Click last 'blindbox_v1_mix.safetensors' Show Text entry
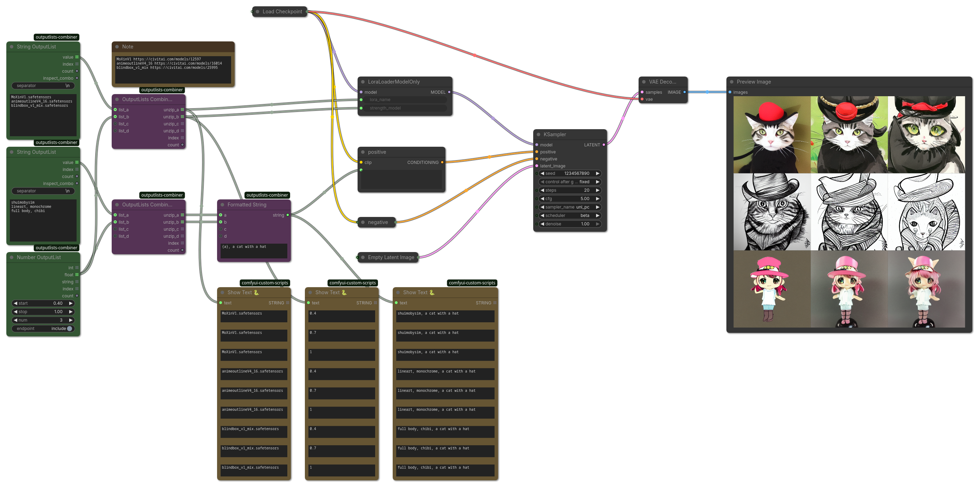980x488 pixels. coord(254,470)
